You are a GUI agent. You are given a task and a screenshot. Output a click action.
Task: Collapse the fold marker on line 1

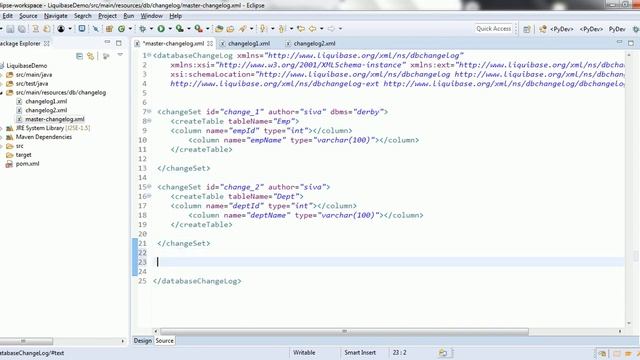(x=149, y=55)
